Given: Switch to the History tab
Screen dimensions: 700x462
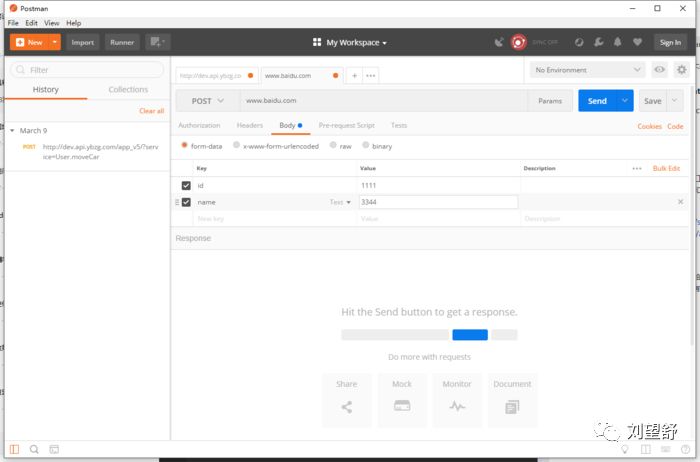Looking at the screenshot, I should tap(46, 90).
